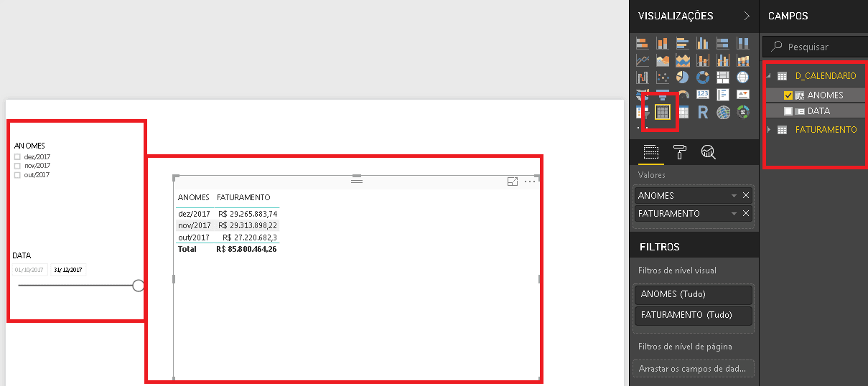Click the R$ 29.313.898,22 cell
Image resolution: width=868 pixels, height=386 pixels.
pyautogui.click(x=248, y=225)
